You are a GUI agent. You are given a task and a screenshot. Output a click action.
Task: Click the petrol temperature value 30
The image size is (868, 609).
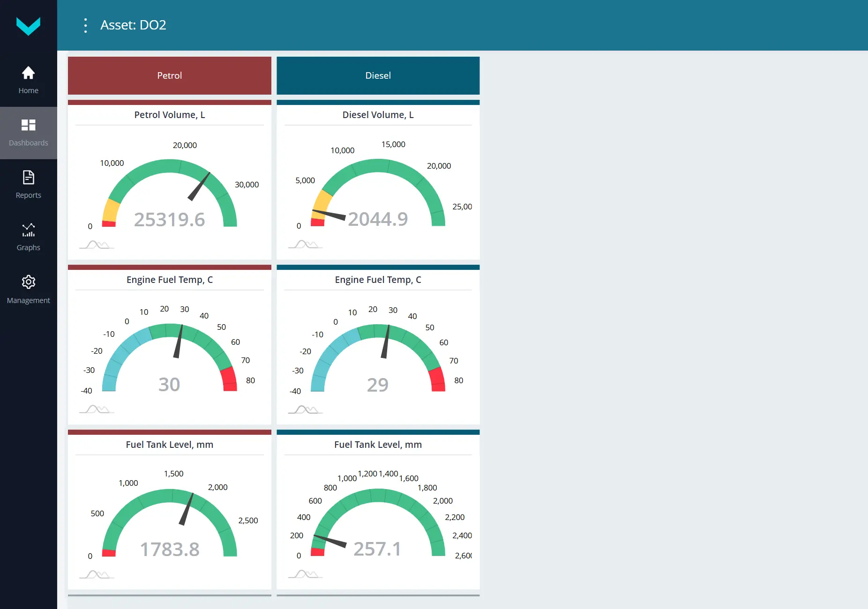tap(169, 384)
